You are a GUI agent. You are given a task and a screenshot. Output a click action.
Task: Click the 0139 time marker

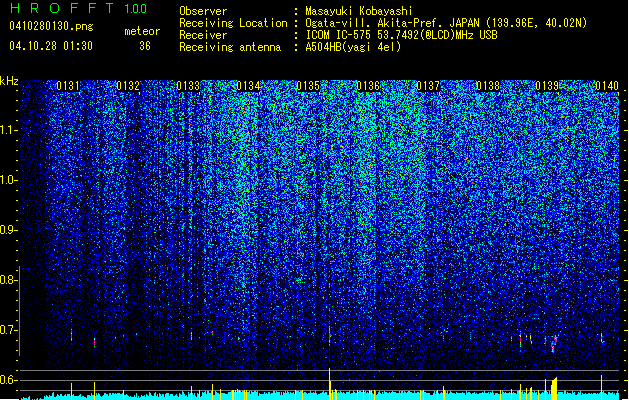tap(548, 86)
